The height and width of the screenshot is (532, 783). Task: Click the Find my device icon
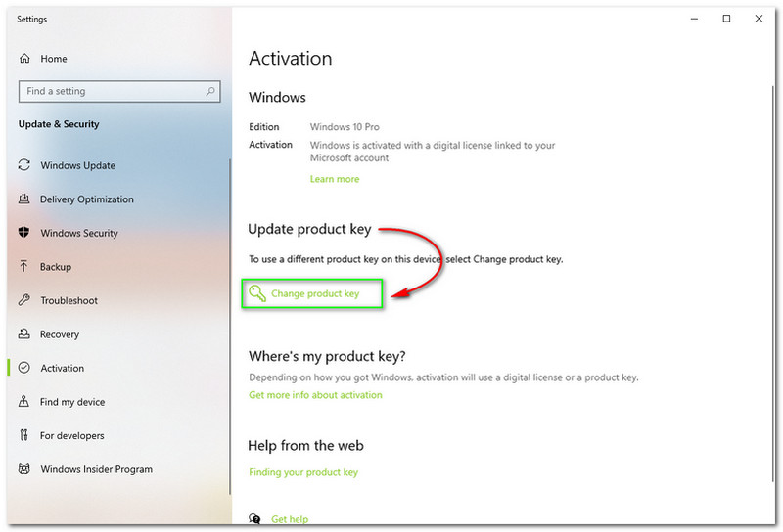(24, 402)
